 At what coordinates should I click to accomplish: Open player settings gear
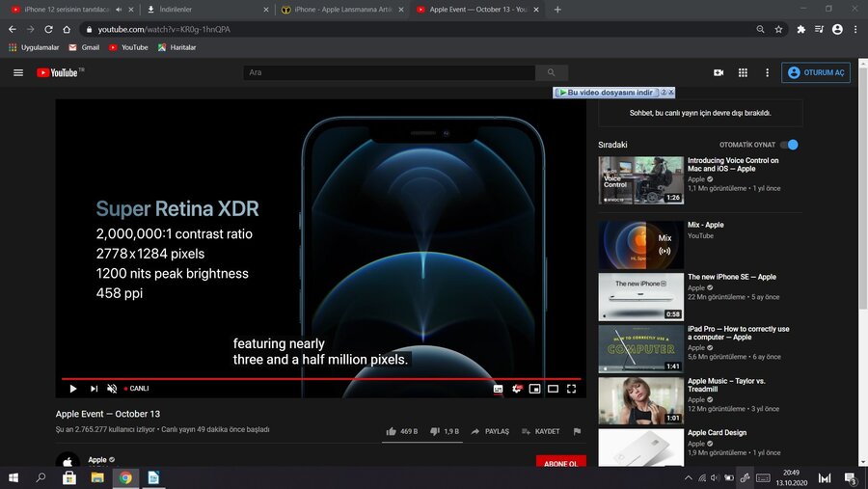point(517,389)
